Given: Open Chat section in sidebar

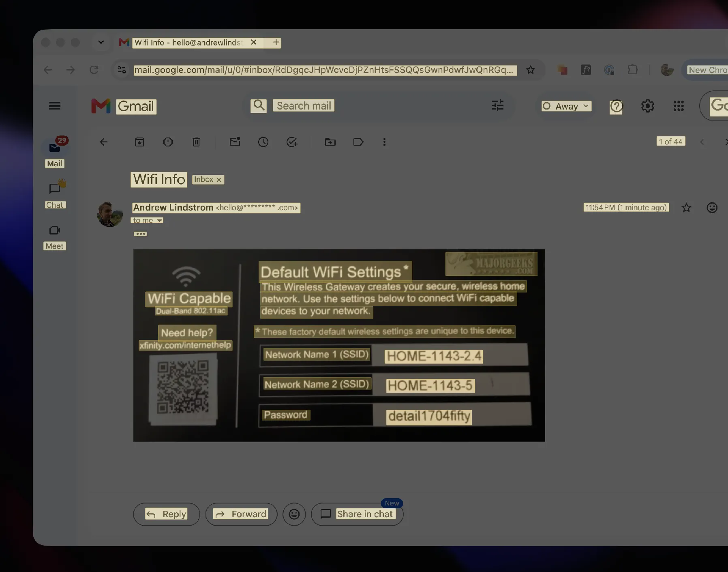Looking at the screenshot, I should tap(55, 194).
